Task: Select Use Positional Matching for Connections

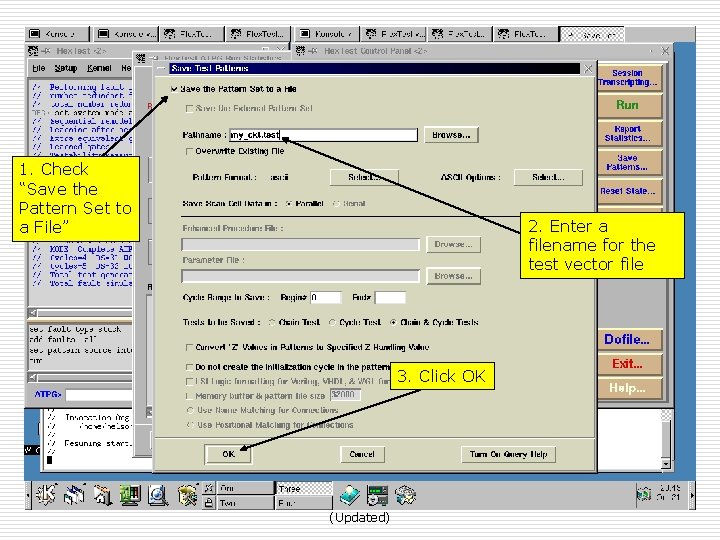Action: pos(190,425)
